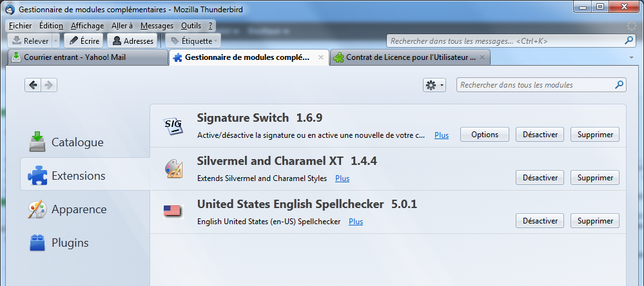The width and height of the screenshot is (644, 286).
Task: Click Supprimer for Silvermel and Charamel XT
Action: pyautogui.click(x=595, y=178)
